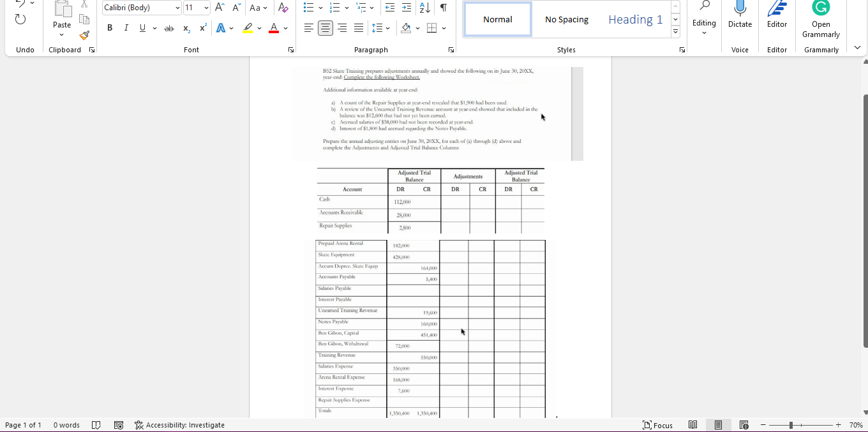Click the paragraph shading paint bucket

pyautogui.click(x=406, y=28)
